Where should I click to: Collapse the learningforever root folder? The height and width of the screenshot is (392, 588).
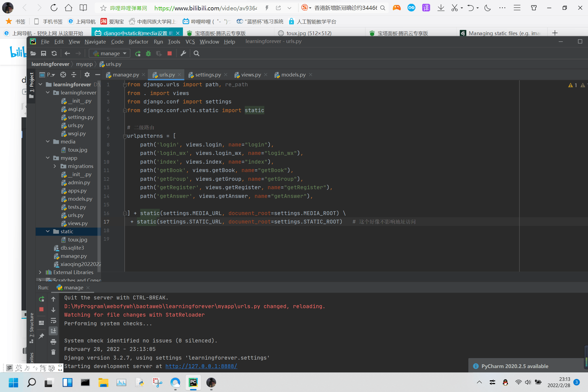[41, 84]
